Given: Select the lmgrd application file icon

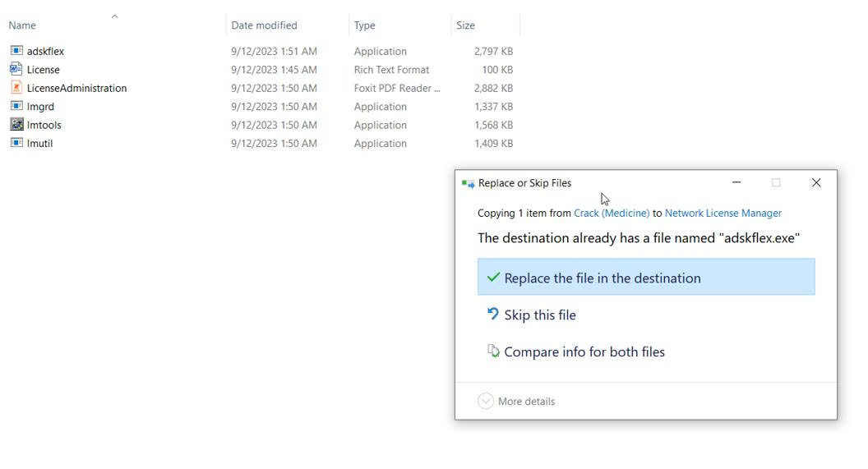Looking at the screenshot, I should [x=16, y=106].
